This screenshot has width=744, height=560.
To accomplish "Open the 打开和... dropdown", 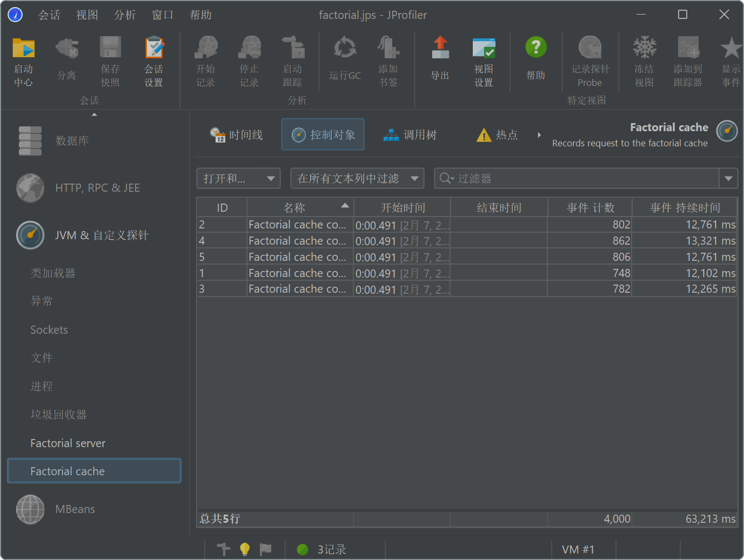I will click(238, 178).
